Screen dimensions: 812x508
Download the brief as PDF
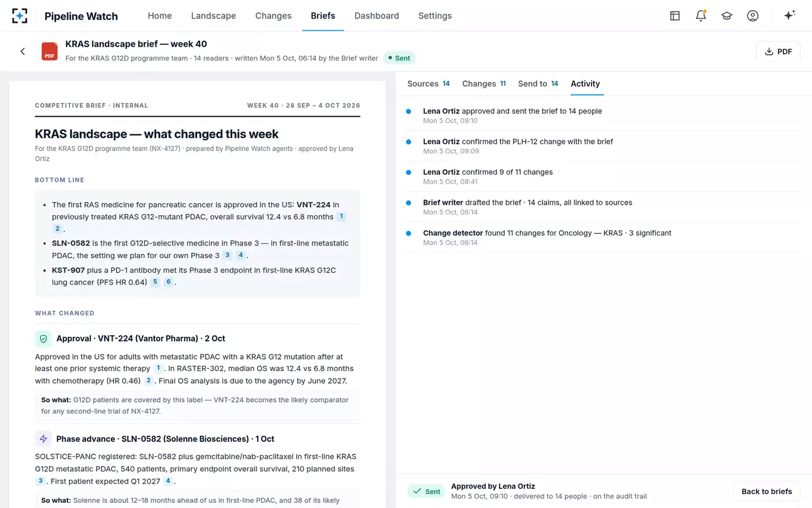click(x=778, y=51)
